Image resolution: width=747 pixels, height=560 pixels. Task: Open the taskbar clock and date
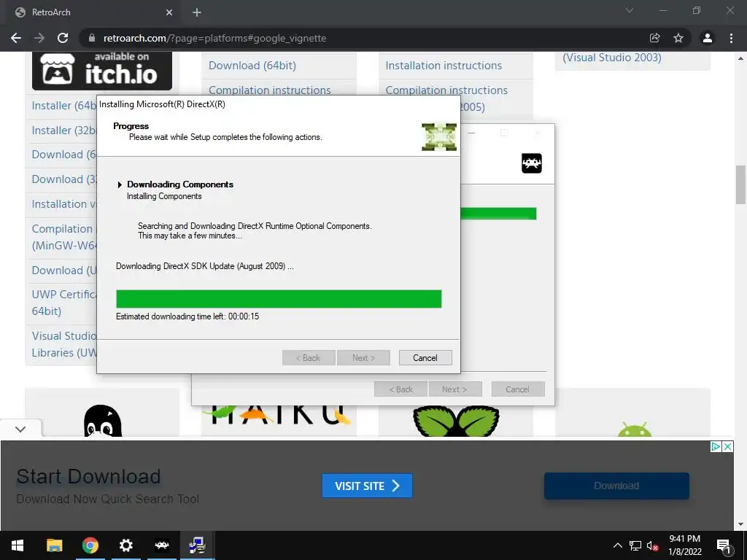click(x=685, y=545)
